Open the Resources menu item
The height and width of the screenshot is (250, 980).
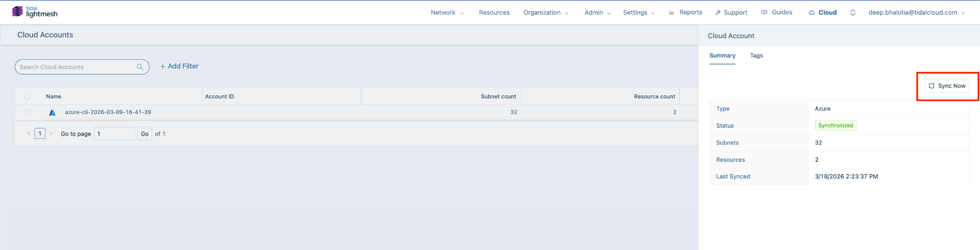pyautogui.click(x=494, y=12)
